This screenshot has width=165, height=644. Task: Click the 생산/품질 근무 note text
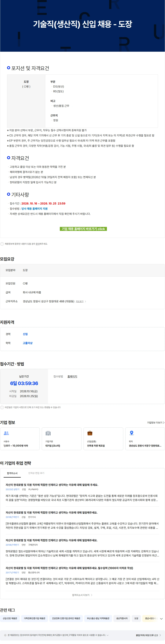(61, 106)
